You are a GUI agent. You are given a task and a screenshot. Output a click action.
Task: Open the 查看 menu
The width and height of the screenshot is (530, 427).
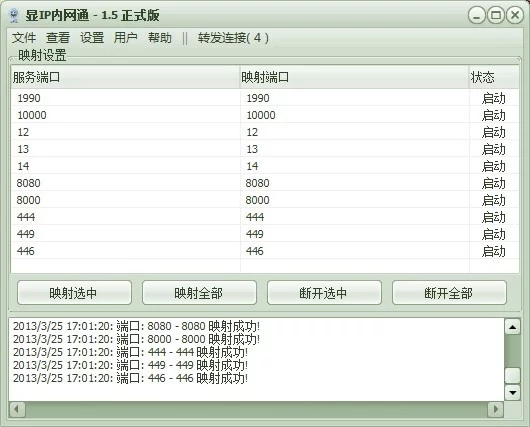58,38
